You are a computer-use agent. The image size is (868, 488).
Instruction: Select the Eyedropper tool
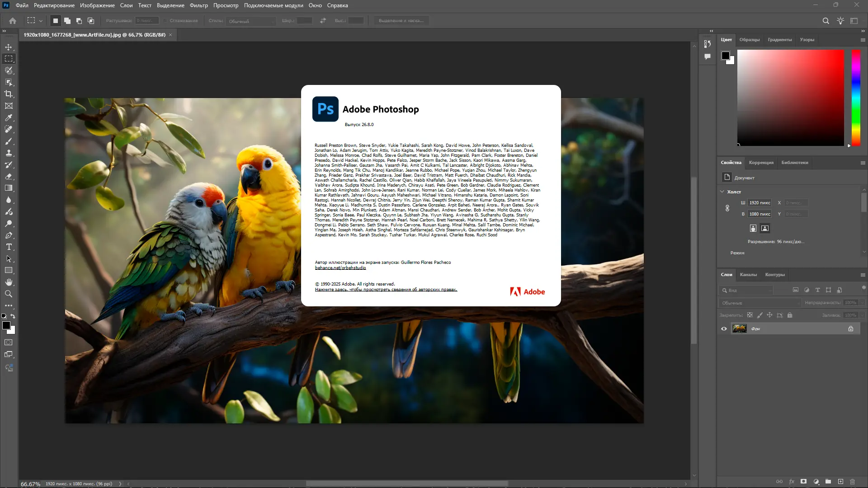pos(9,117)
